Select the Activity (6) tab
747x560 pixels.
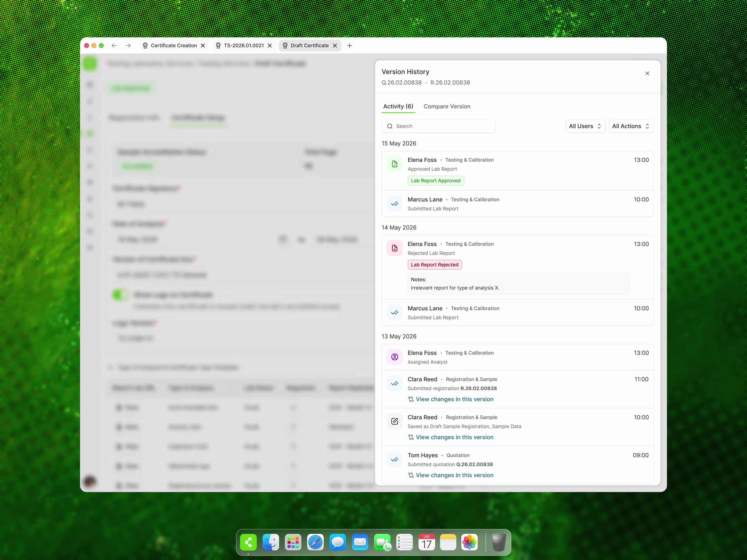398,106
